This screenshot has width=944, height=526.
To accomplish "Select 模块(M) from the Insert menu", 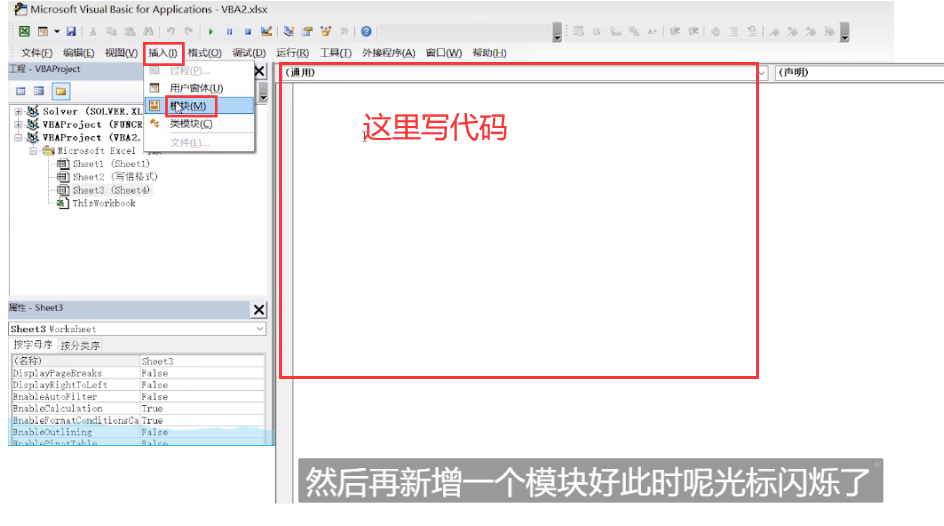I will click(199, 106).
